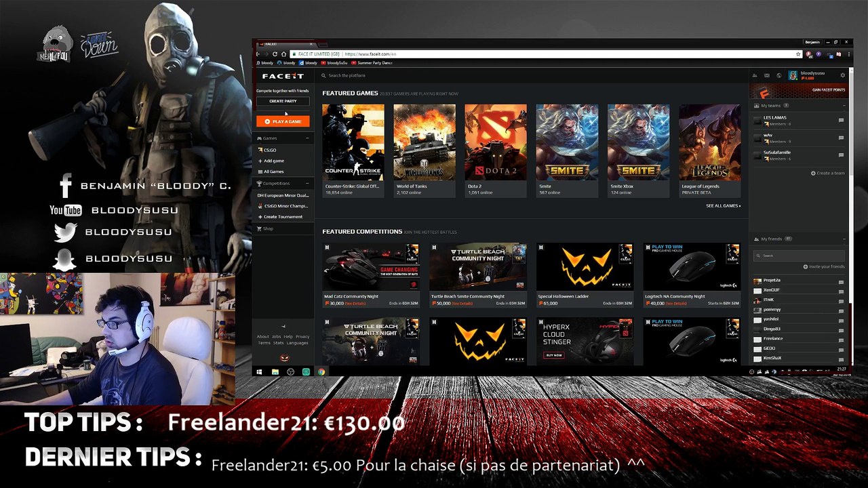Open the Counter-Strike: Global Offensive game card
Viewport: 868px width, 488px height.
353,150
